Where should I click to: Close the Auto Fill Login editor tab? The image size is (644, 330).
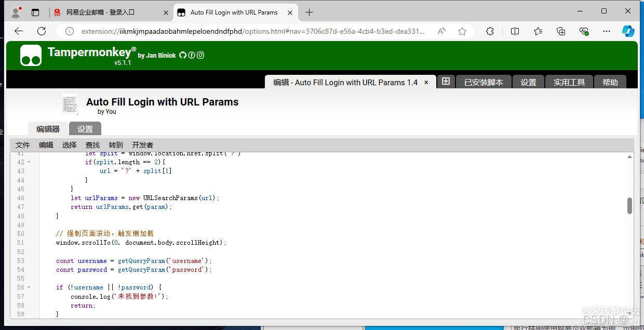click(426, 82)
